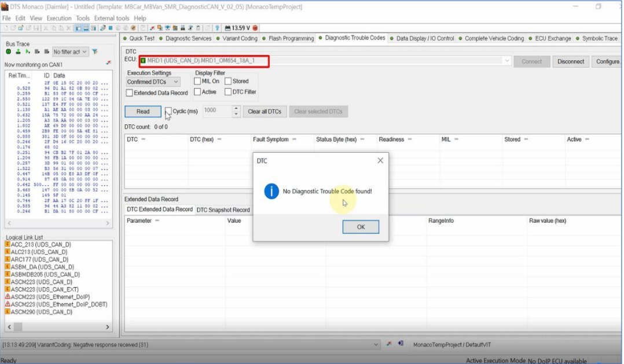Enable the MIL On display filter checkbox
624x364 pixels.
pyautogui.click(x=197, y=82)
